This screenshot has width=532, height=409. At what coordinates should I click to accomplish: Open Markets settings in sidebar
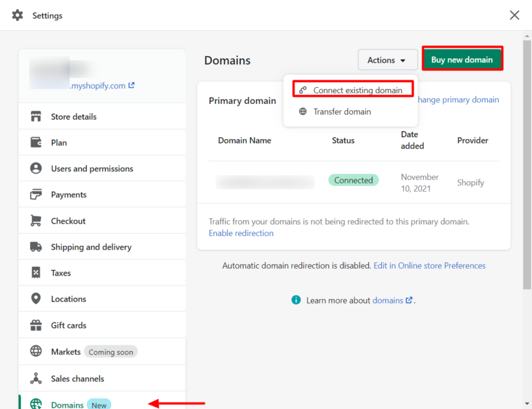pos(66,352)
